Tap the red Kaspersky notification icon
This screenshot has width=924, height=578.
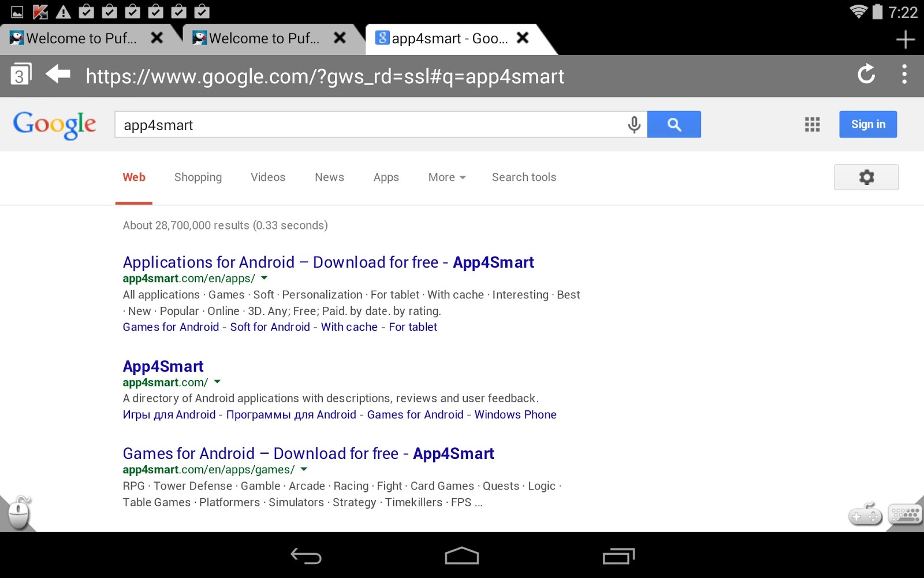(x=40, y=12)
